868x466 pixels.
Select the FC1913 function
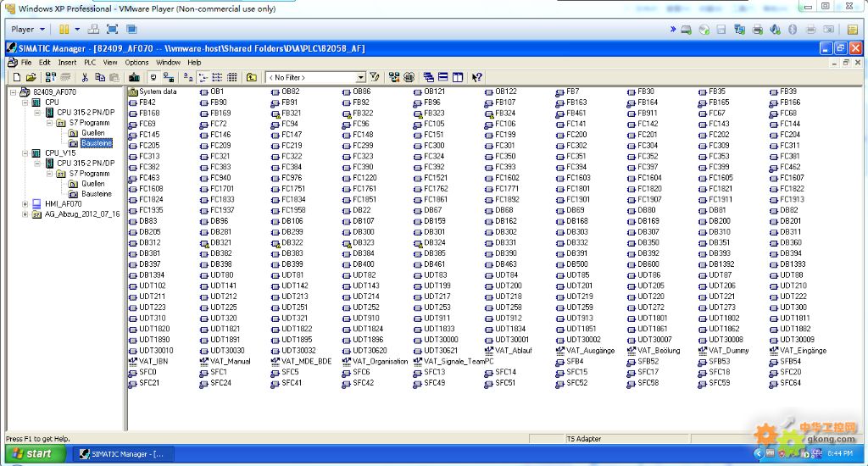tap(787, 200)
